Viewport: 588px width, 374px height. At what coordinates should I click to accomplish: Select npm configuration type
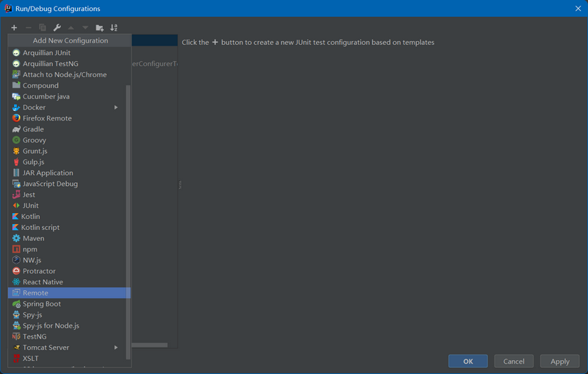[69, 249]
